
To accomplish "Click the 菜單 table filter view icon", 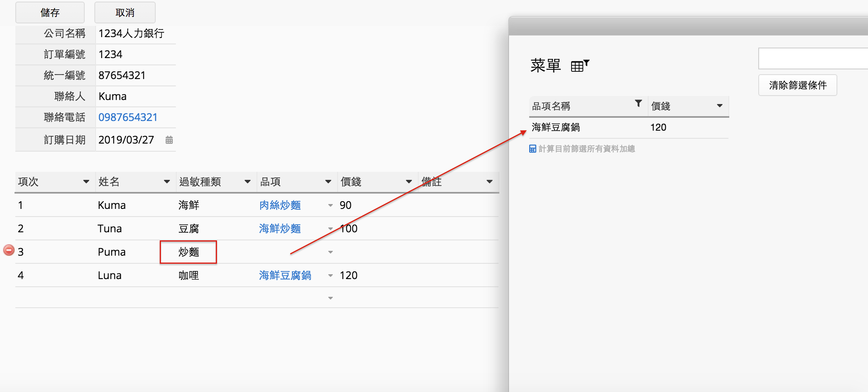I will tap(580, 65).
